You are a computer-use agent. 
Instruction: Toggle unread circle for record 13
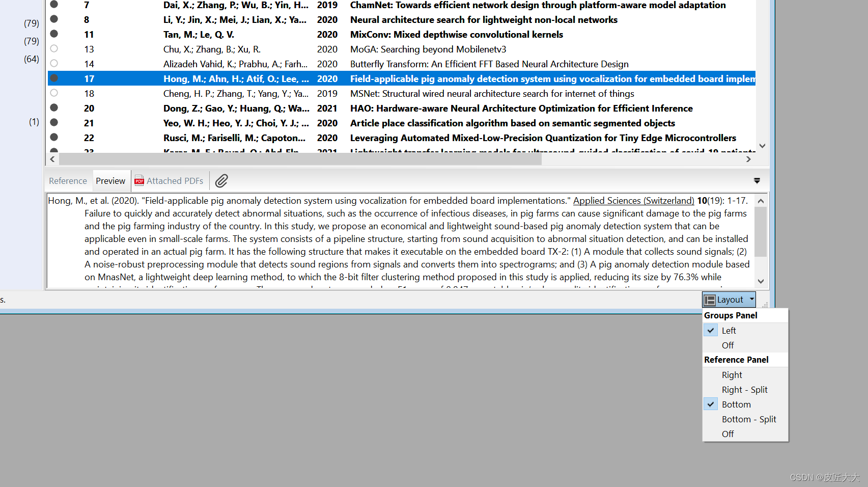click(x=54, y=49)
